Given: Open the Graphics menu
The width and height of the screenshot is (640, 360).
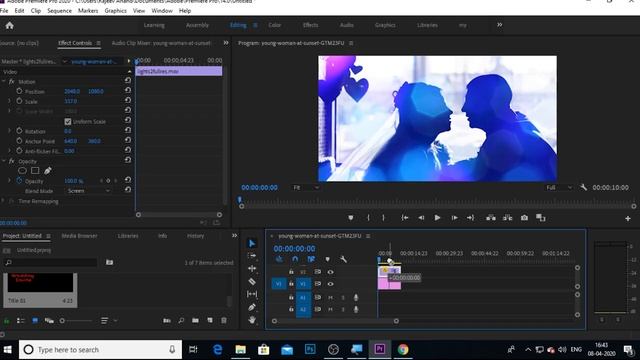Looking at the screenshot, I should [x=116, y=11].
